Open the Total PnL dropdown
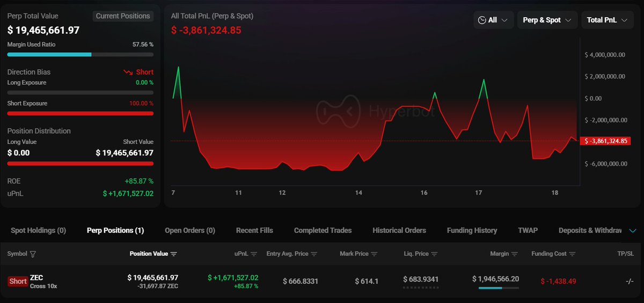 [x=606, y=20]
